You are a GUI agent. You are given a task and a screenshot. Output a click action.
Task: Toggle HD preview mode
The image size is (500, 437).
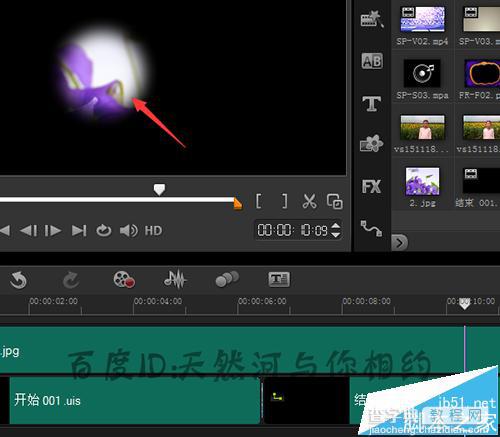tap(153, 231)
